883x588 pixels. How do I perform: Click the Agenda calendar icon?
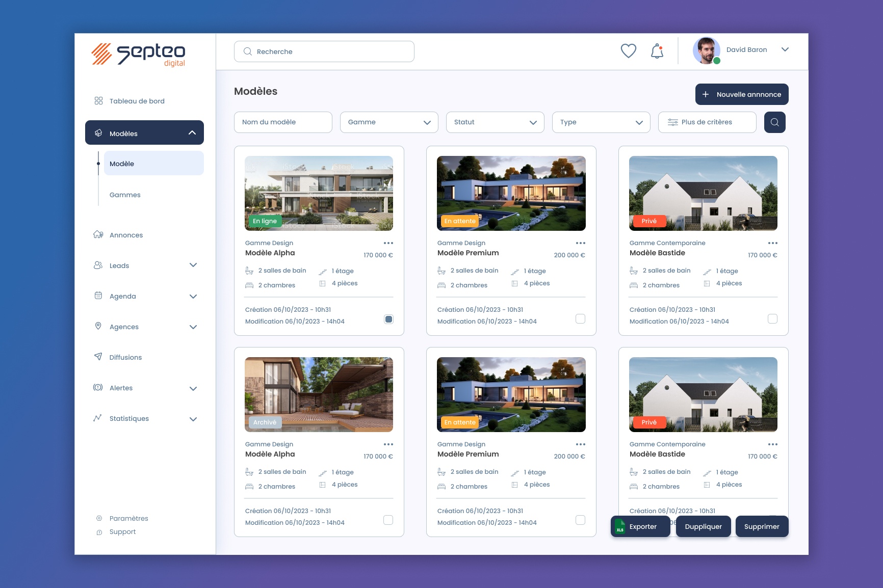98,296
